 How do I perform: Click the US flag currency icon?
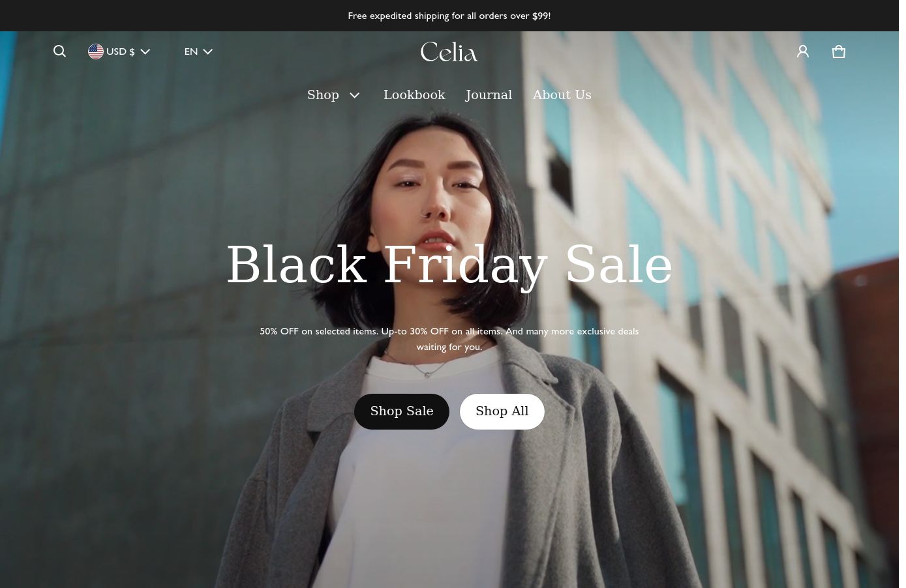[x=96, y=51]
